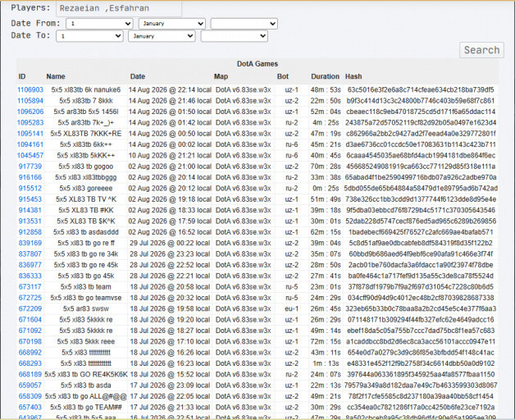Screen dimensions: 515x420
Task: Open game ID 837807
Action: [x=30, y=254]
